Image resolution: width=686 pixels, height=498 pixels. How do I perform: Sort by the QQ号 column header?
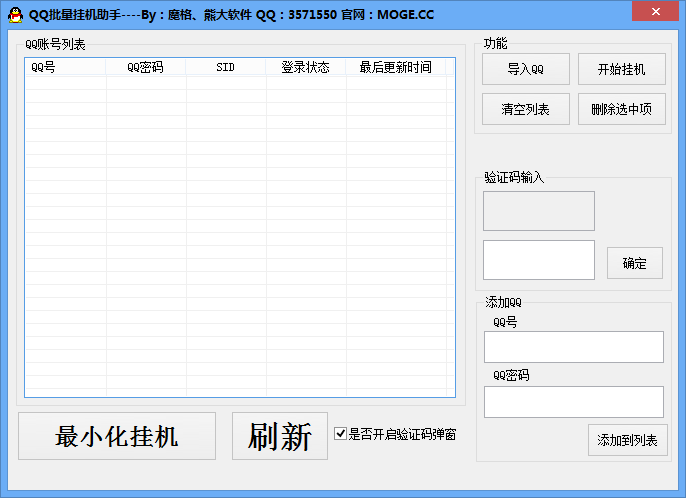pyautogui.click(x=65, y=67)
